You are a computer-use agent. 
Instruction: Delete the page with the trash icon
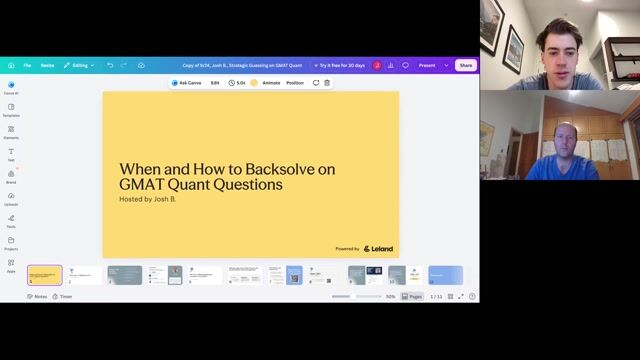click(x=327, y=83)
